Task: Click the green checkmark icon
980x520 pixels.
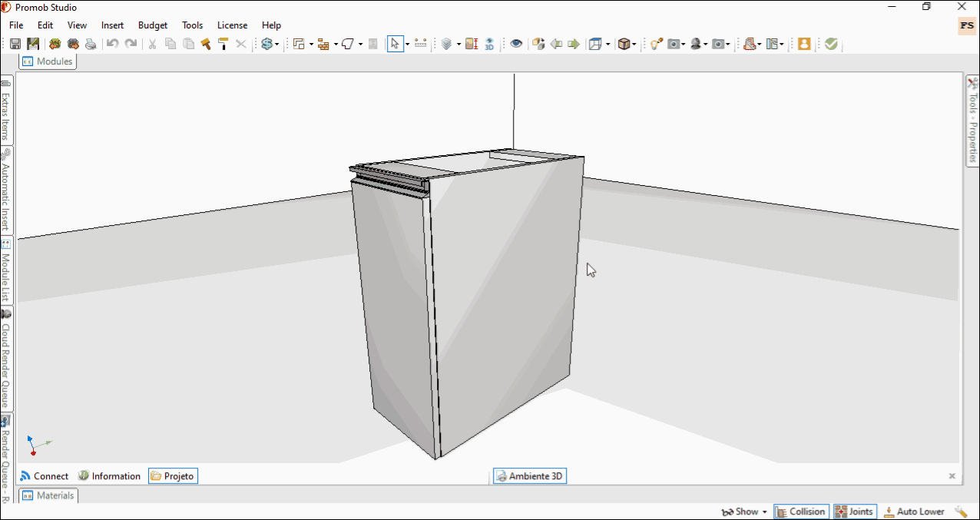Action: point(831,44)
